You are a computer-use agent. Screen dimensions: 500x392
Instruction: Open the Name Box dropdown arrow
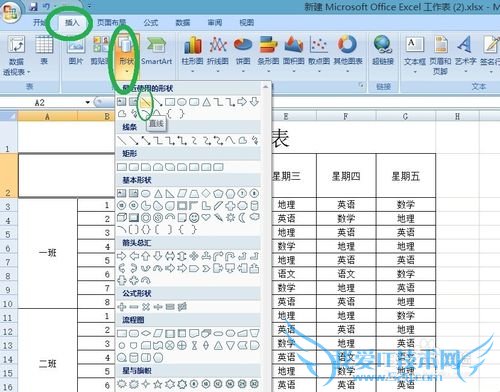88,102
